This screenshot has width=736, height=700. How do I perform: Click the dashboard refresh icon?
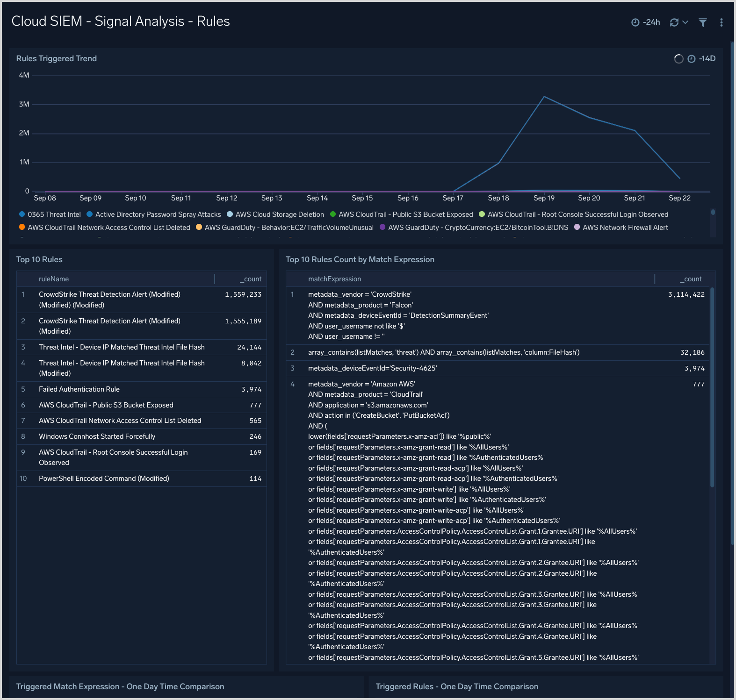point(674,22)
